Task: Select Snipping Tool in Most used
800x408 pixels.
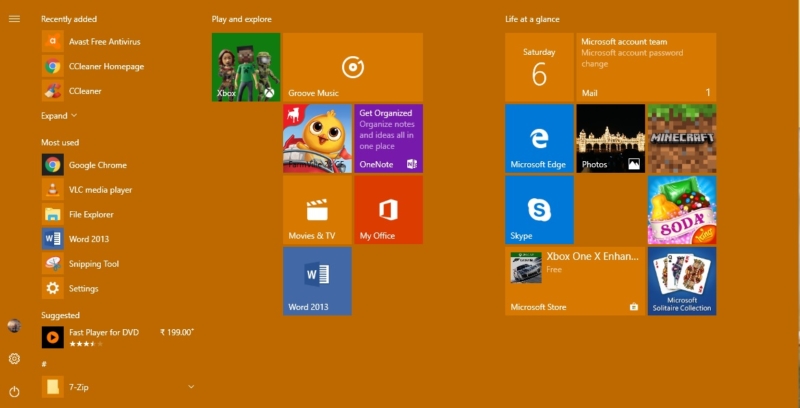Action: click(x=93, y=264)
